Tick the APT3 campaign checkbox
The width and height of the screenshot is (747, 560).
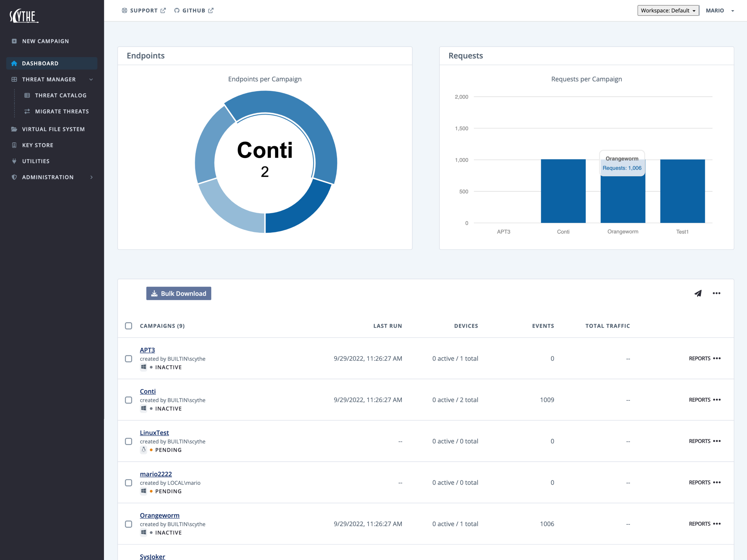128,358
